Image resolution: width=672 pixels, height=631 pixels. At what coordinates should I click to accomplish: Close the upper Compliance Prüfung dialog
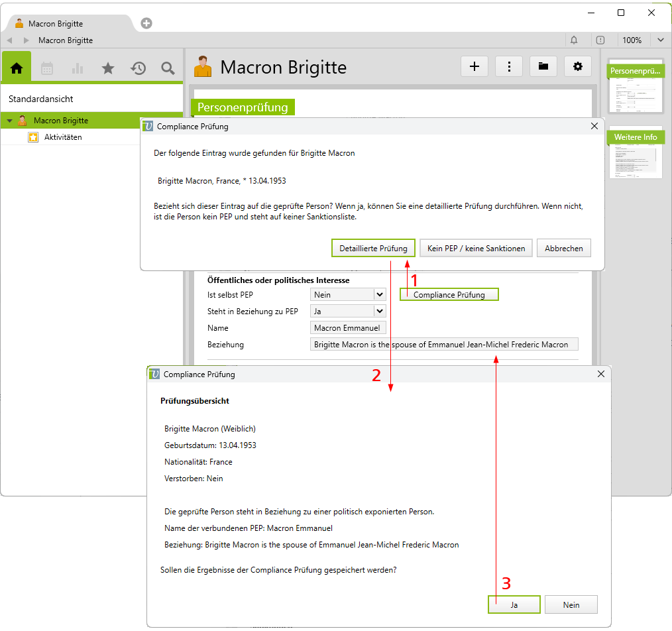[x=594, y=126]
